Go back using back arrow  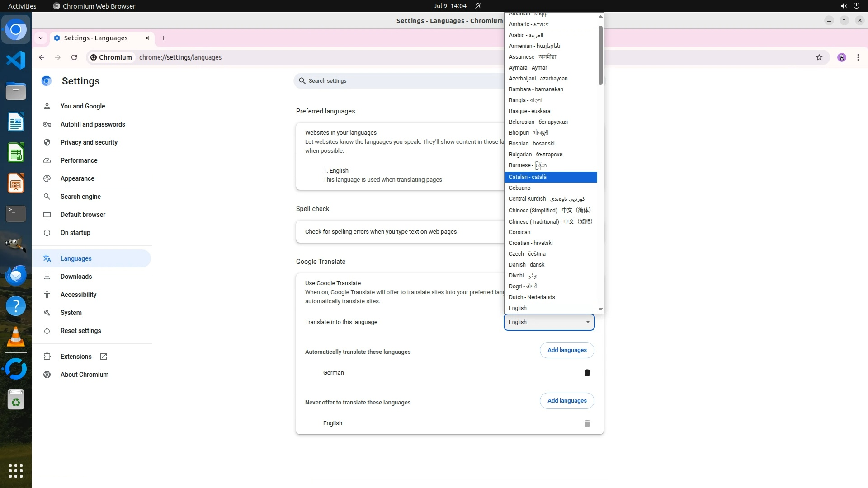(42, 57)
